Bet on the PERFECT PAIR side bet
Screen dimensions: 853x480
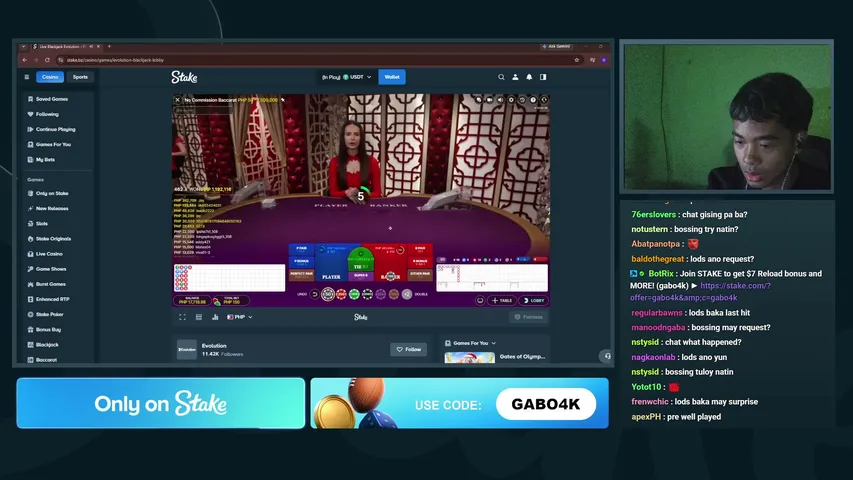point(301,275)
